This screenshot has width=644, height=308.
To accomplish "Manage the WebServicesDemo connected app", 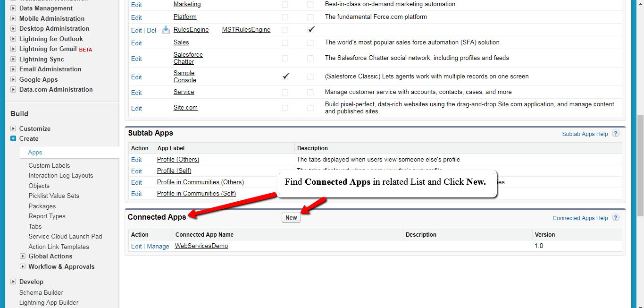I will (x=158, y=246).
